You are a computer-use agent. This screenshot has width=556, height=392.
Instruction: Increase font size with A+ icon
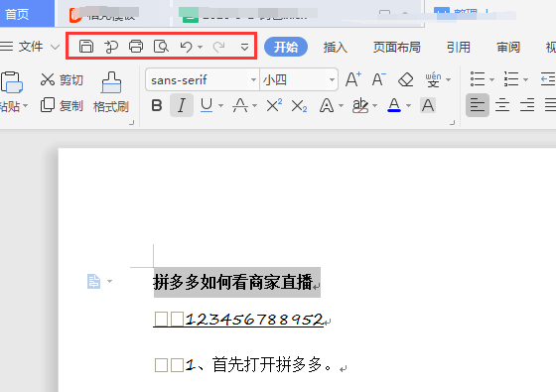(x=353, y=79)
